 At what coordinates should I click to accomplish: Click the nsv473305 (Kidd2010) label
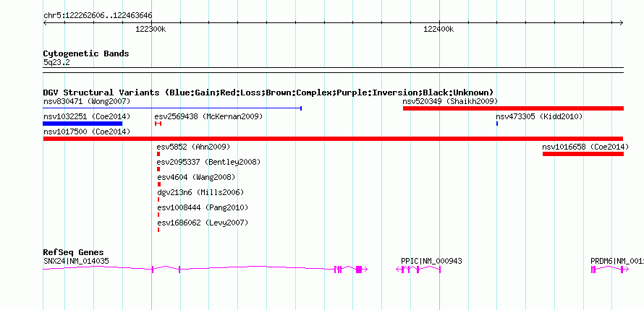point(539,116)
